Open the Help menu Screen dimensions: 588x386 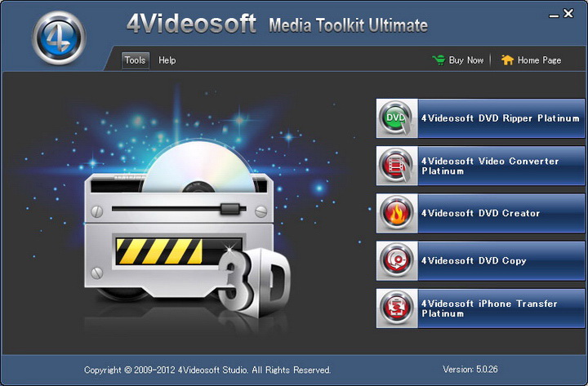pos(167,60)
